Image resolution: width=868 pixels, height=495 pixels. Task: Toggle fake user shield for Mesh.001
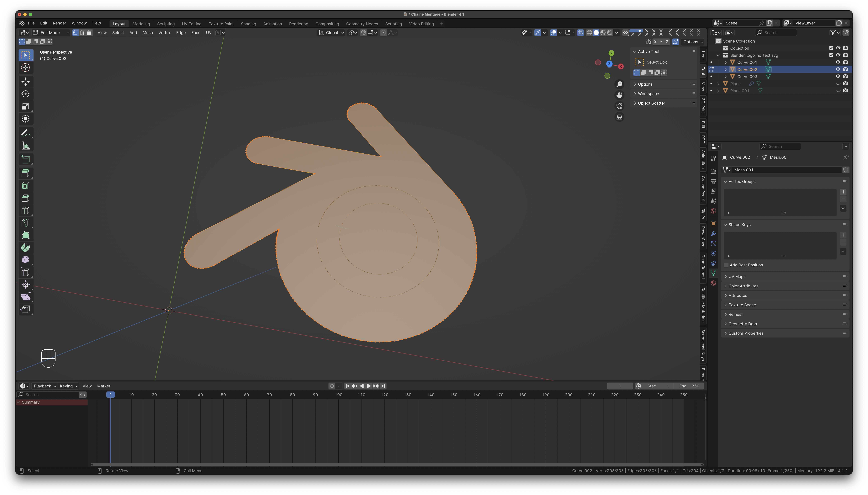[x=846, y=170]
